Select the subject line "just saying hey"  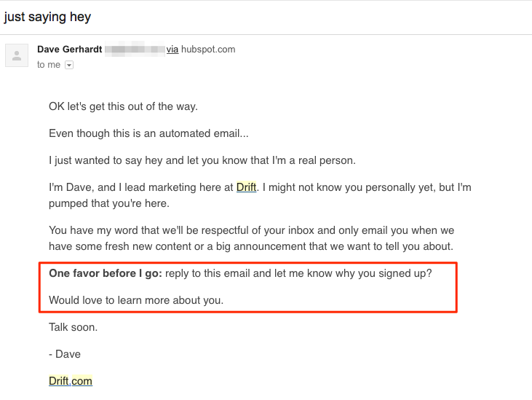point(47,17)
